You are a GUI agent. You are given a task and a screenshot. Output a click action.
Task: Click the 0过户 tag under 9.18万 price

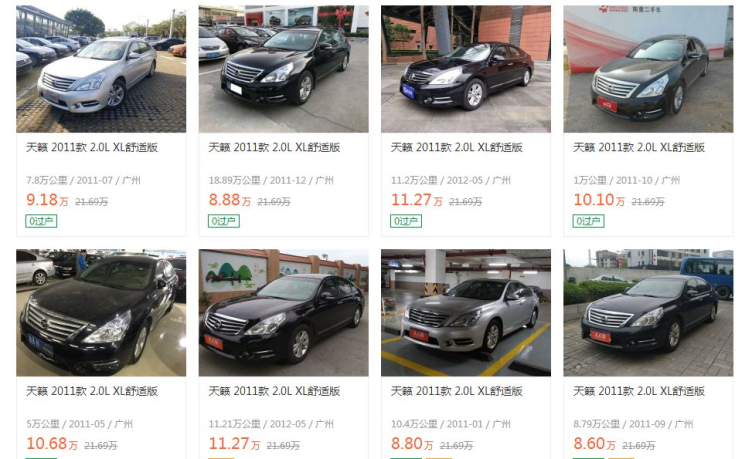click(41, 221)
